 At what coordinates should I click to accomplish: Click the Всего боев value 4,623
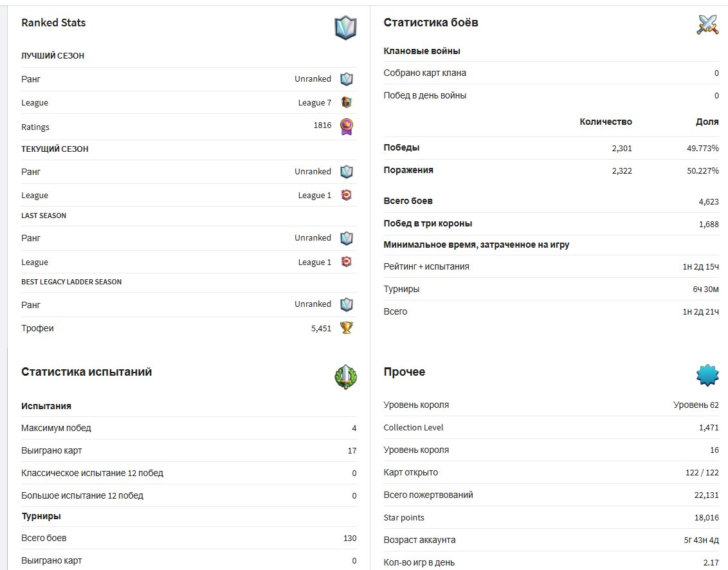click(x=709, y=201)
